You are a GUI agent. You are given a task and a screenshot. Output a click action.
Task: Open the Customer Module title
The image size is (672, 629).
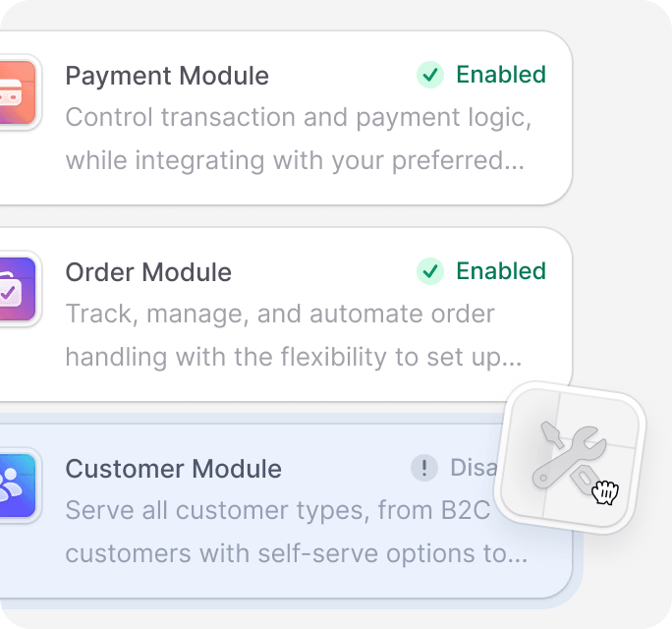[174, 469]
